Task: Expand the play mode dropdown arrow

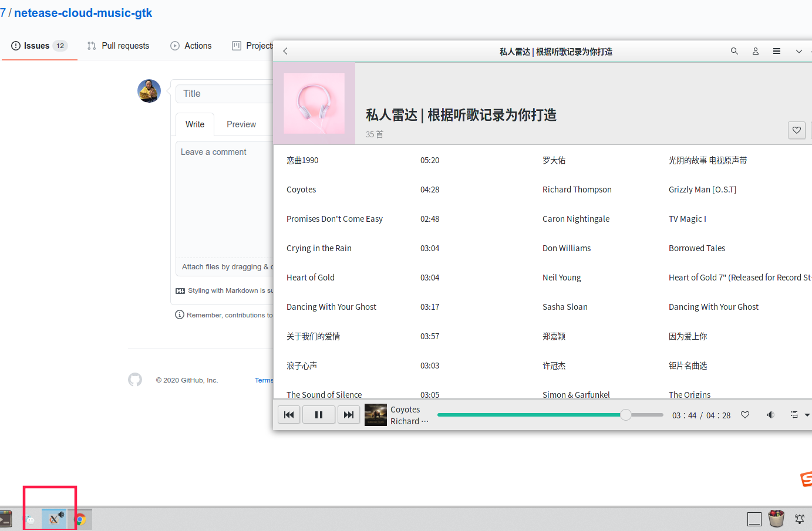Action: click(x=807, y=415)
